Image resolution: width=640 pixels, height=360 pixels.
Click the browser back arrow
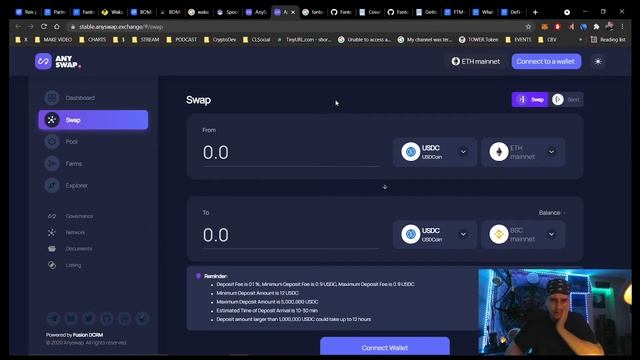[18, 27]
